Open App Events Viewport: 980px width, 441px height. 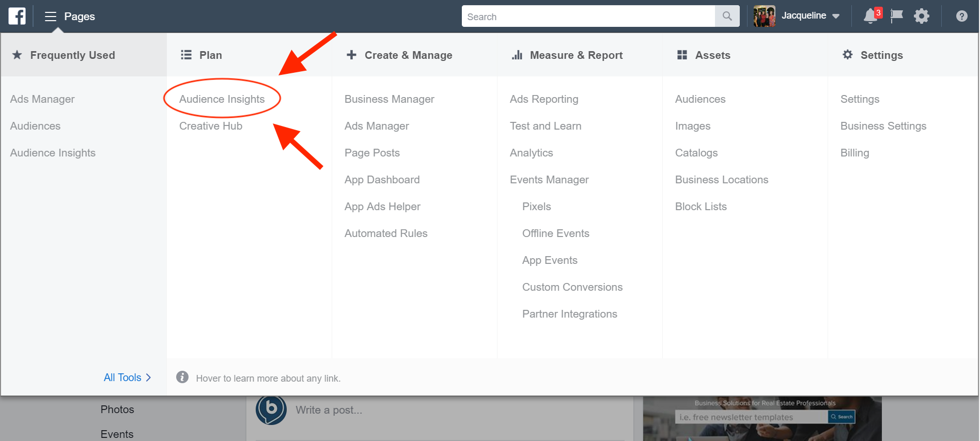(x=550, y=260)
